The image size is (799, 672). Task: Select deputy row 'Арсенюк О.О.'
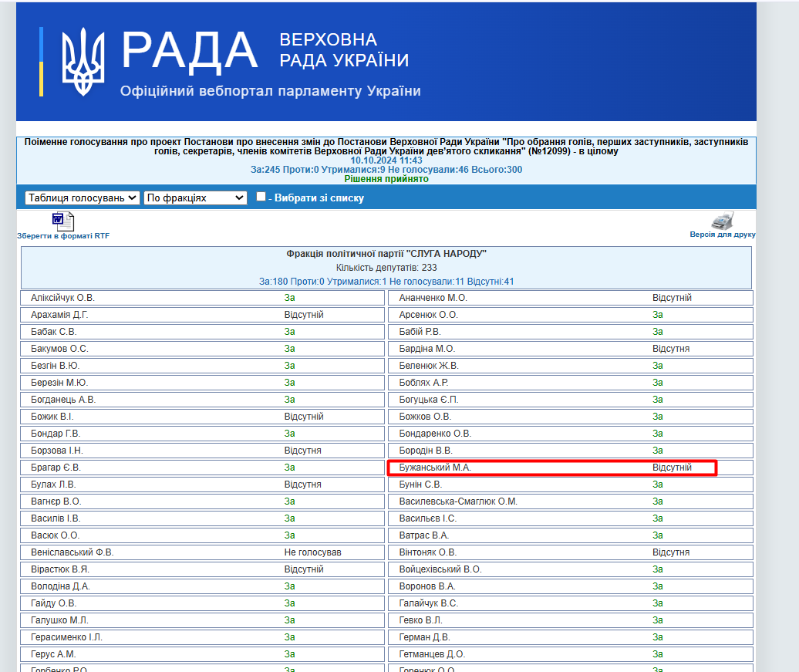571,315
